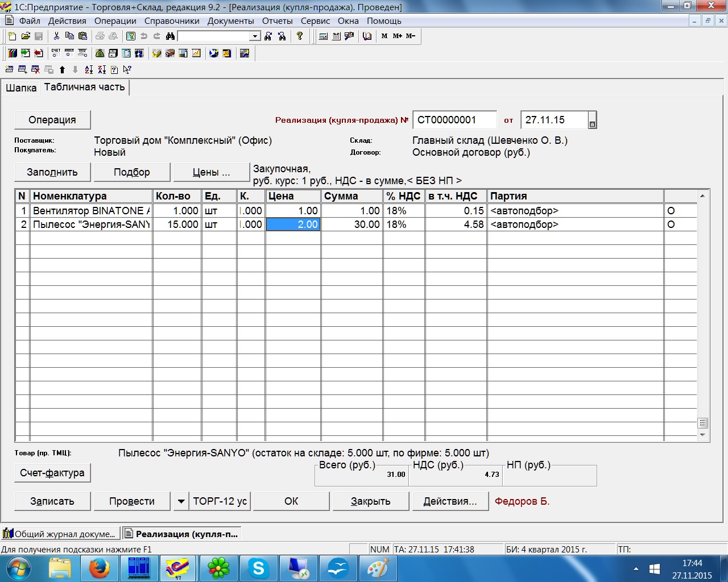The height and width of the screenshot is (582, 728).
Task: Expand the search combo box dropdown arrow
Action: coord(255,36)
